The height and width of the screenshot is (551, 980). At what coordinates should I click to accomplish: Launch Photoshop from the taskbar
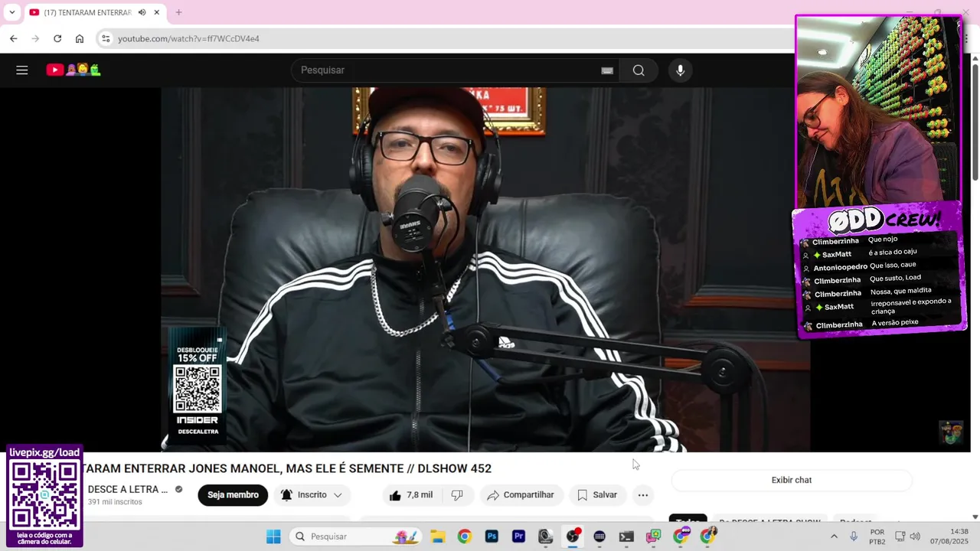pyautogui.click(x=492, y=536)
